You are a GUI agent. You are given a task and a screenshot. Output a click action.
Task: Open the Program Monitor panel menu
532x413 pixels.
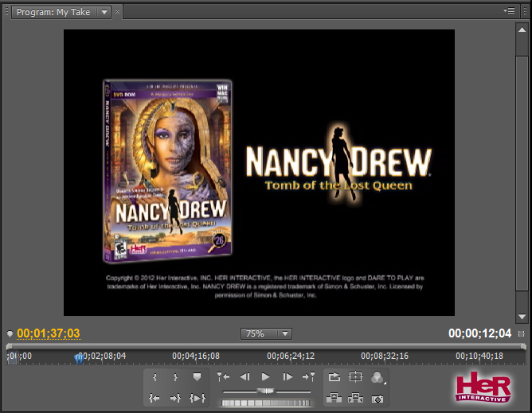click(509, 11)
